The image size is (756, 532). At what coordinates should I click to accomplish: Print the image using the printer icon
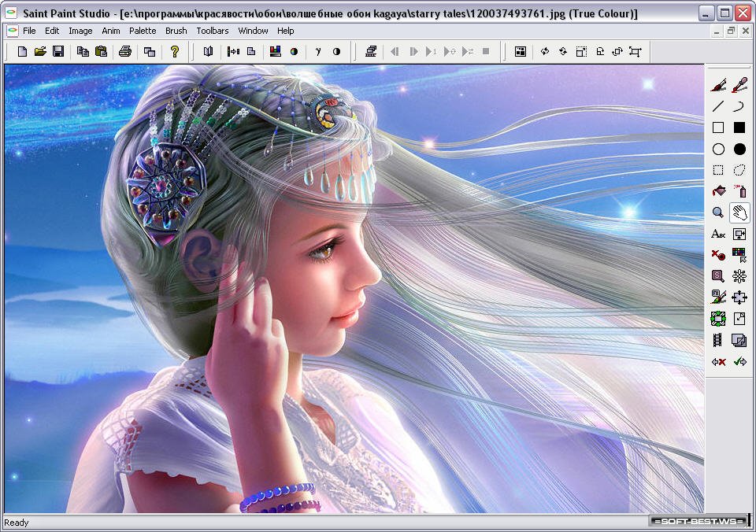(125, 52)
